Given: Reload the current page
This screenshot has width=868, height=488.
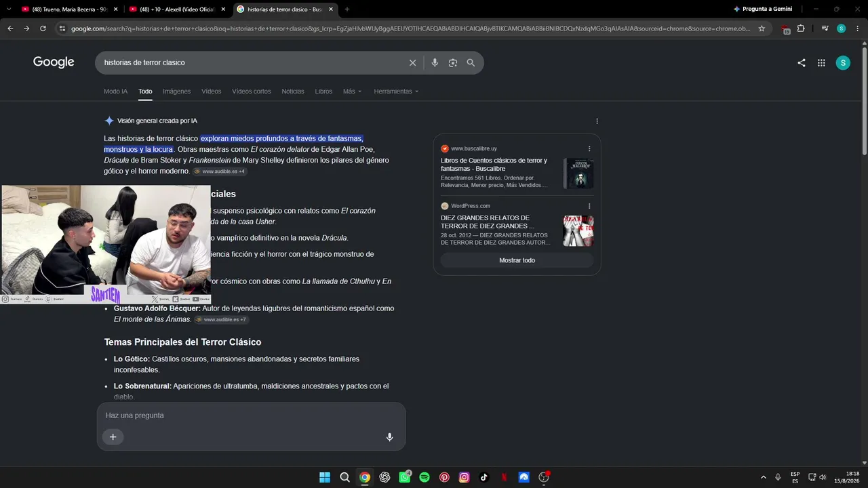Looking at the screenshot, I should coord(43,28).
